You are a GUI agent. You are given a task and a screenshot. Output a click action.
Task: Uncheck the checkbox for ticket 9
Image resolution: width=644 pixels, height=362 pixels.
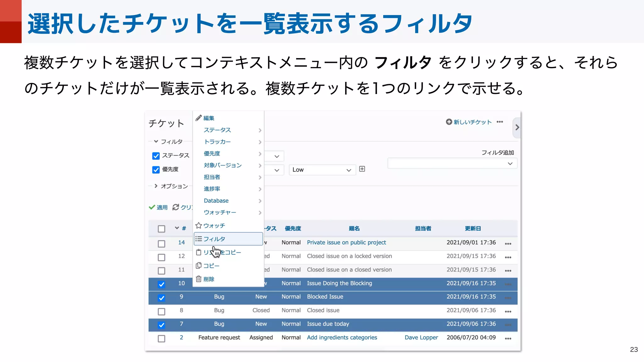point(161,298)
